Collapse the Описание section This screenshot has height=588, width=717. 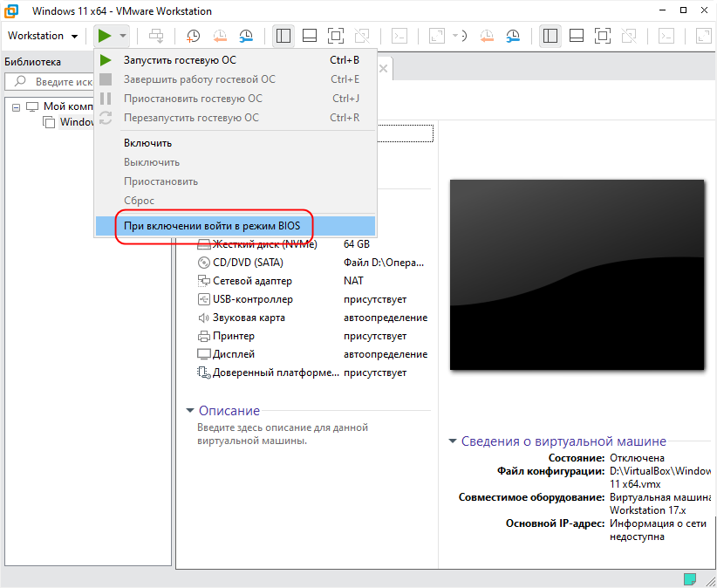(x=190, y=411)
